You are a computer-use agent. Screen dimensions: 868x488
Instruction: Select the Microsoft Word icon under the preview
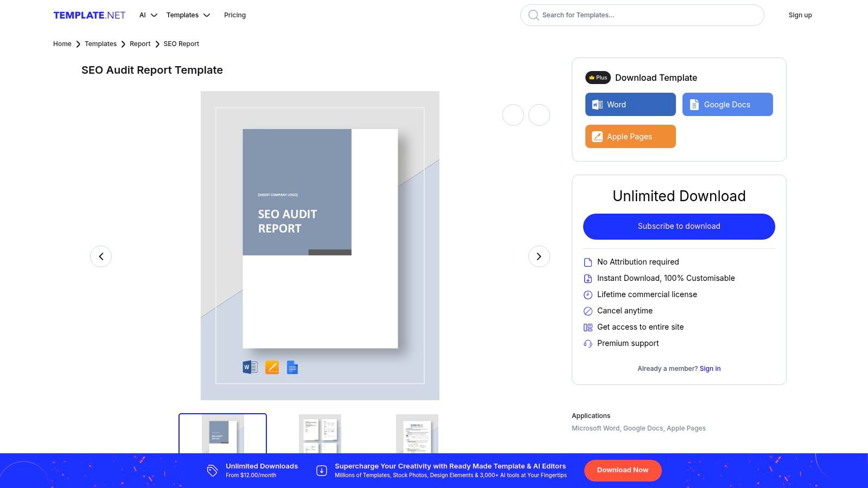[250, 367]
